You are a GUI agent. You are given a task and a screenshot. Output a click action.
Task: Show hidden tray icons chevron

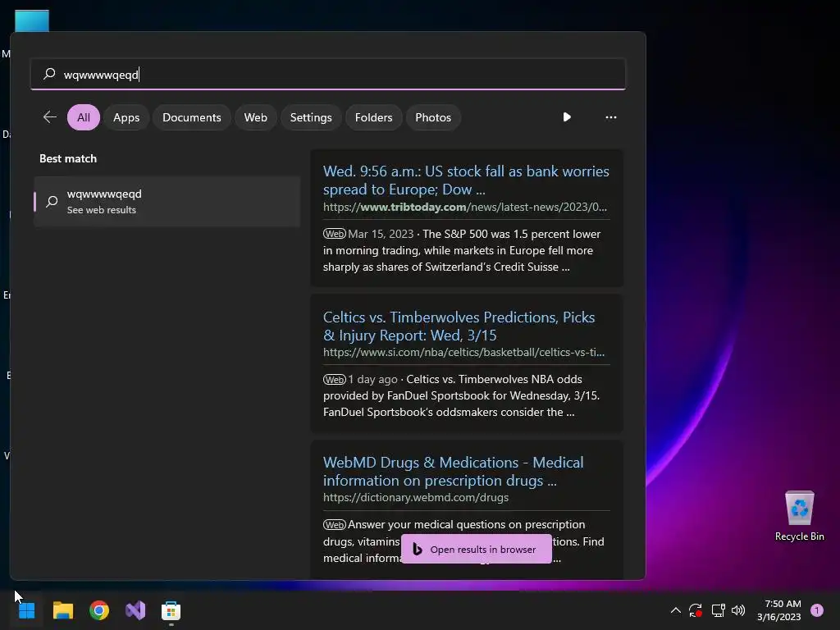(x=676, y=610)
